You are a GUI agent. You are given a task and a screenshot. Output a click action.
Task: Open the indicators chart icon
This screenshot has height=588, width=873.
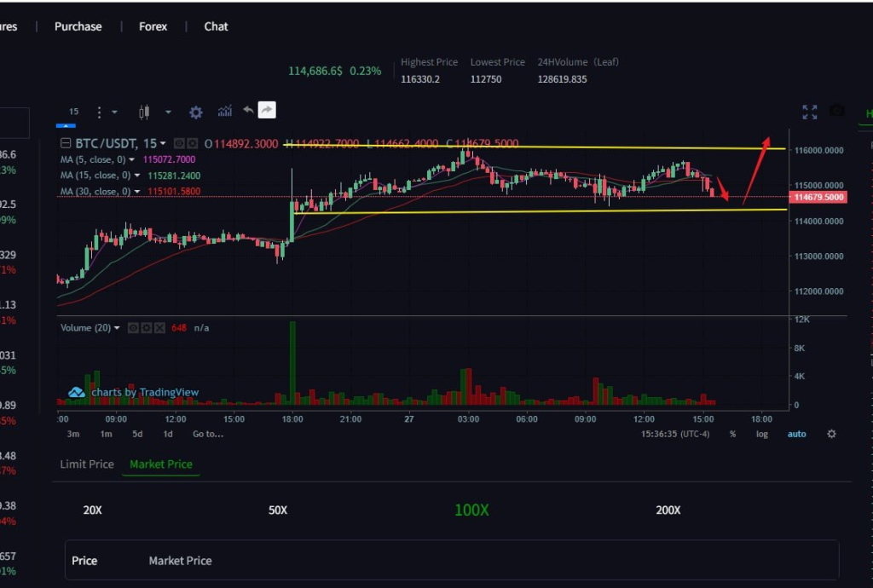(x=225, y=111)
